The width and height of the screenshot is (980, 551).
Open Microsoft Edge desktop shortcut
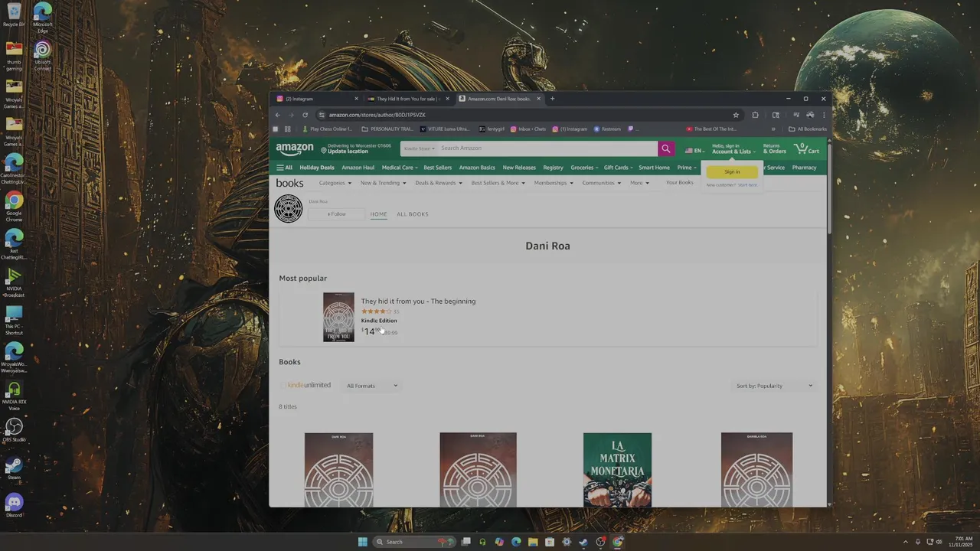point(43,17)
